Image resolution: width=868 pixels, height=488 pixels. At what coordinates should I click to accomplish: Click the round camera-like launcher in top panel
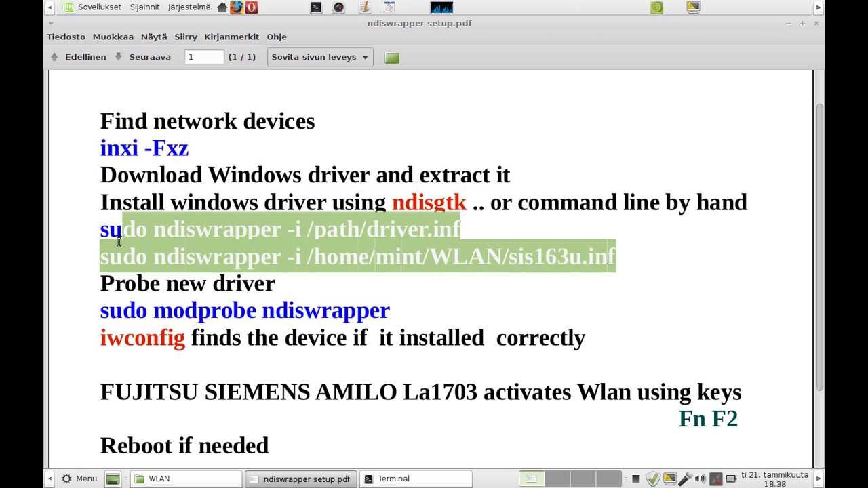tap(339, 7)
